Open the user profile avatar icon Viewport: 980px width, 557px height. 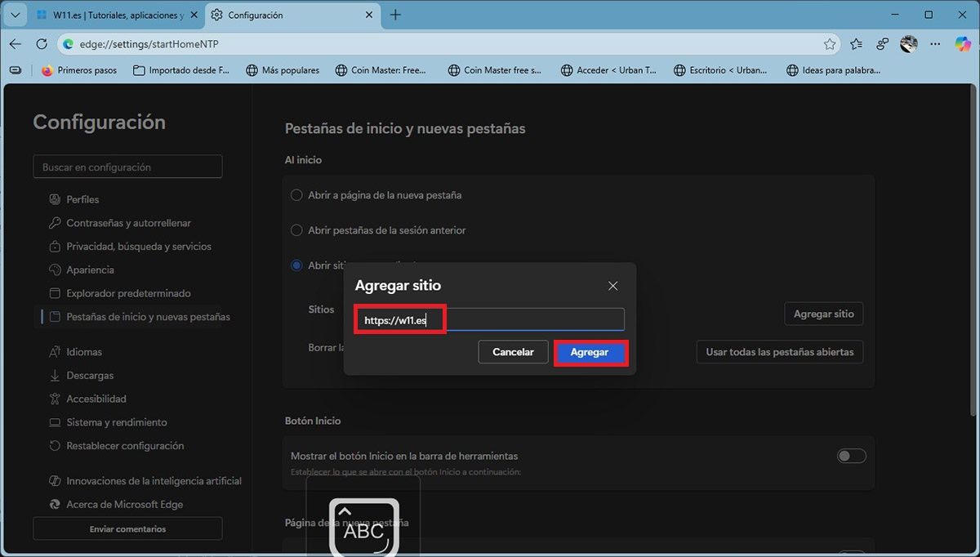pos(909,44)
